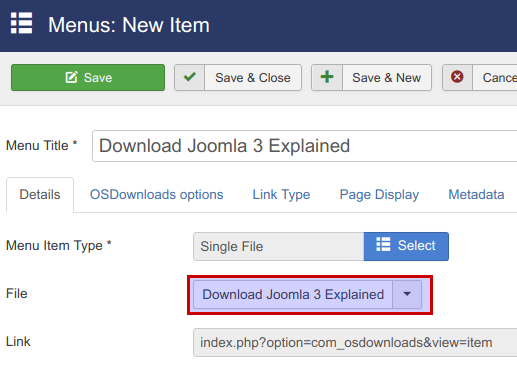This screenshot has width=517, height=371.
Task: Click the Single File menu item type box
Action: (279, 246)
